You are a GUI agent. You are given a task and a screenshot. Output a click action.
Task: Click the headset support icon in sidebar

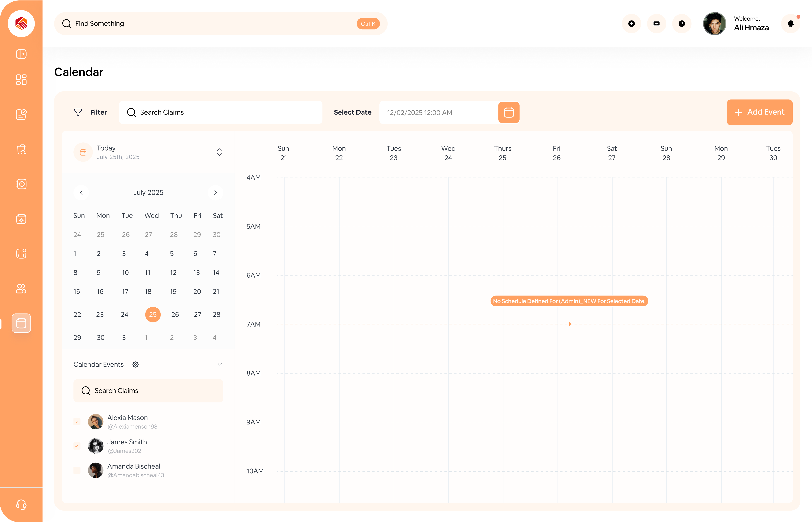point(21,504)
